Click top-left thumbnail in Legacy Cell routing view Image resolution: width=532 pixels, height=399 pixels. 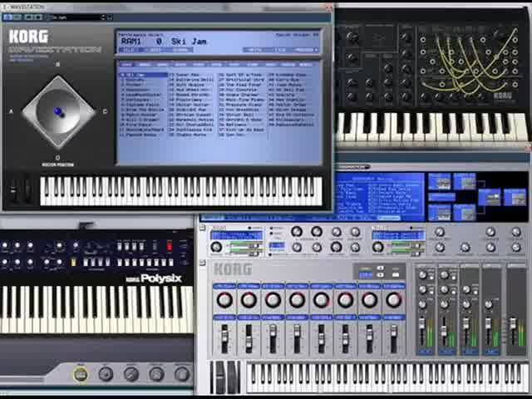[x=440, y=181]
